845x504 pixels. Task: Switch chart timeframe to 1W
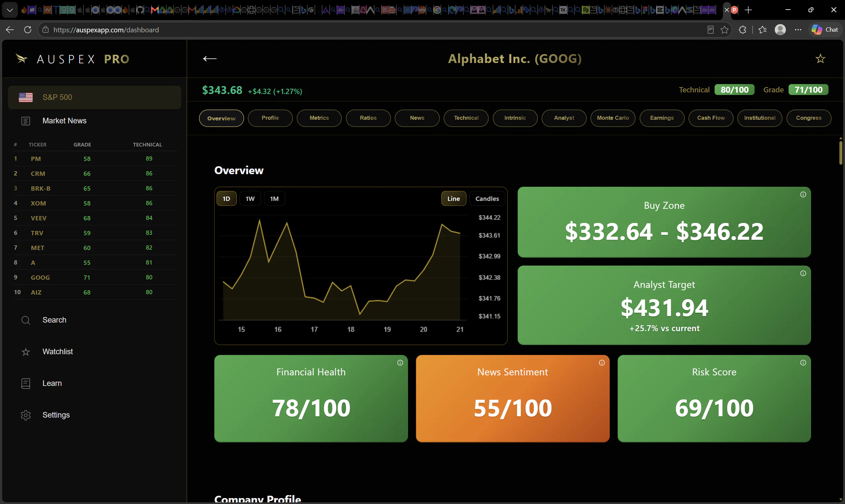(x=250, y=199)
